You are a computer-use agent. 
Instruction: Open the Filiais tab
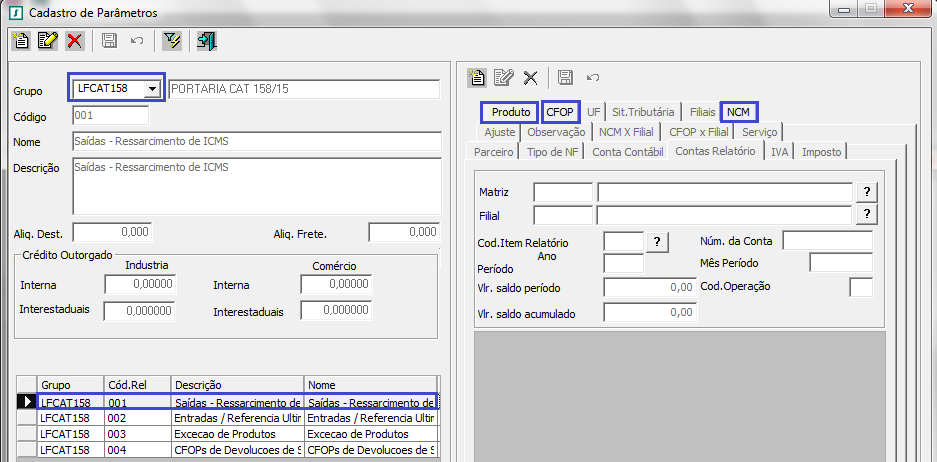click(x=702, y=112)
